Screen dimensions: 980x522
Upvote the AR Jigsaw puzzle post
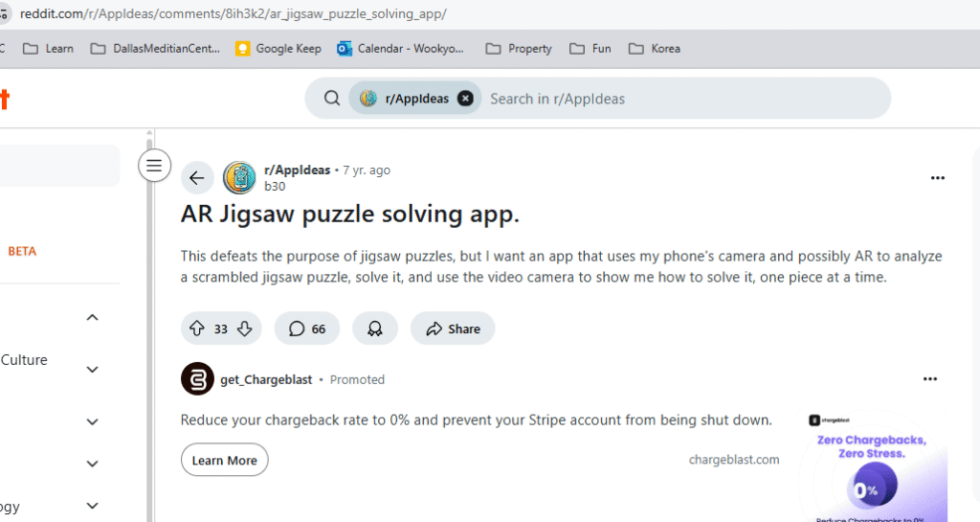coord(197,329)
